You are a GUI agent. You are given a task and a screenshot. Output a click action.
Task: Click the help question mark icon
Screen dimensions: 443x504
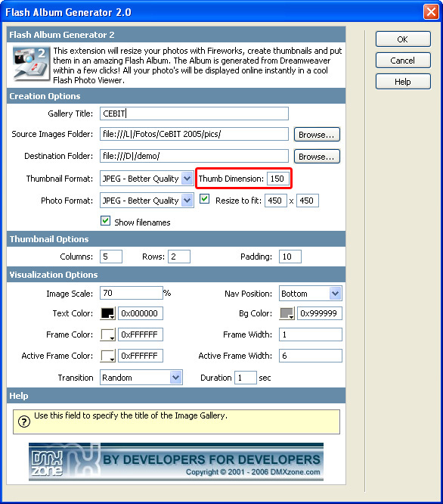pyautogui.click(x=24, y=422)
